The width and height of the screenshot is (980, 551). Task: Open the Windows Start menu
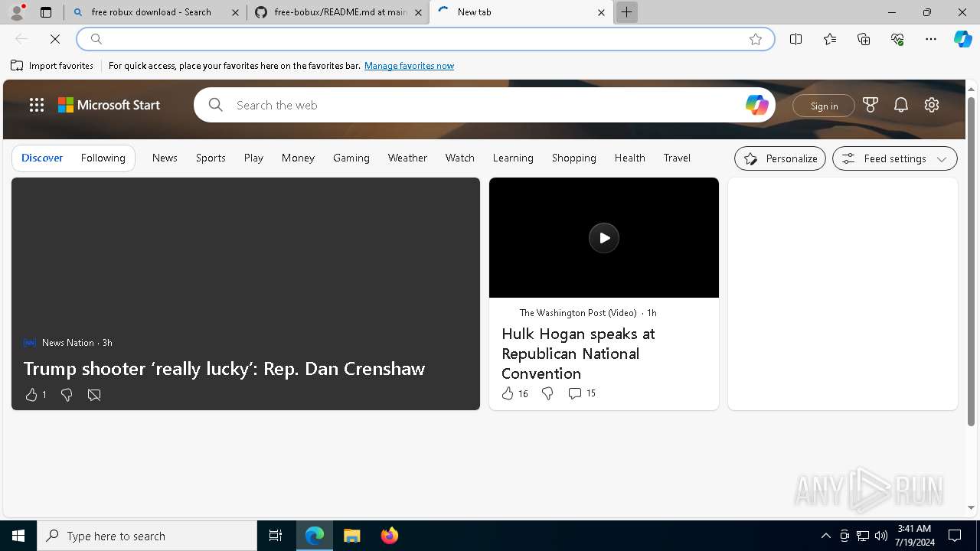pos(18,536)
